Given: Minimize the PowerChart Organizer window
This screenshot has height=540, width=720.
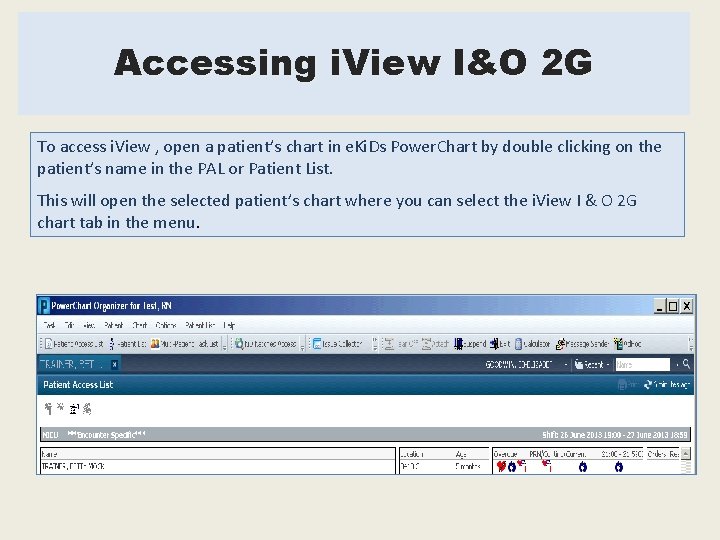Looking at the screenshot, I should click(x=659, y=306).
